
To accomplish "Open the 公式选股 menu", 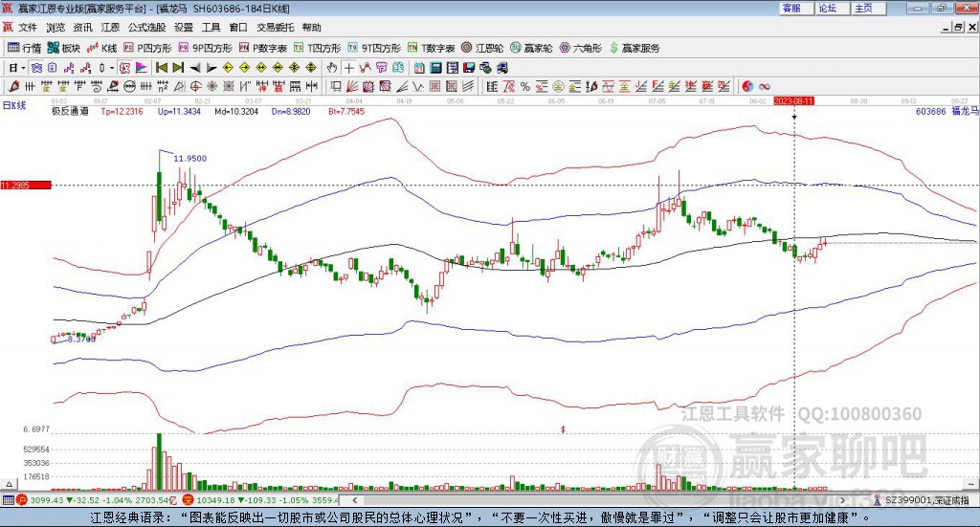I will pyautogui.click(x=146, y=28).
